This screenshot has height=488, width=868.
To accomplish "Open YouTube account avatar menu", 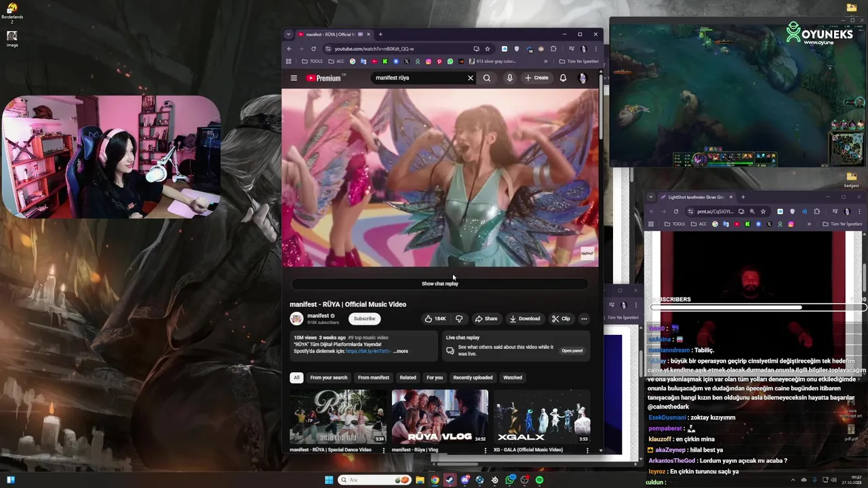I will click(x=582, y=78).
